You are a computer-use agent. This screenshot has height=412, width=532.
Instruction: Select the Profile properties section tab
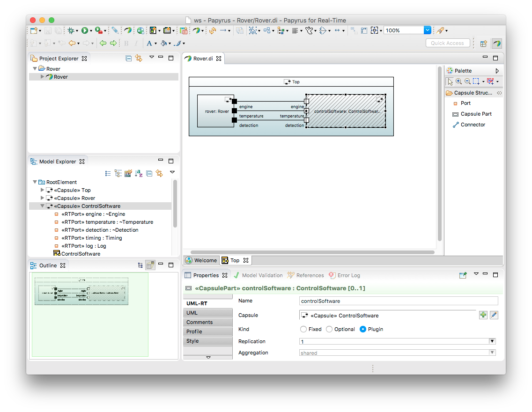coord(207,331)
